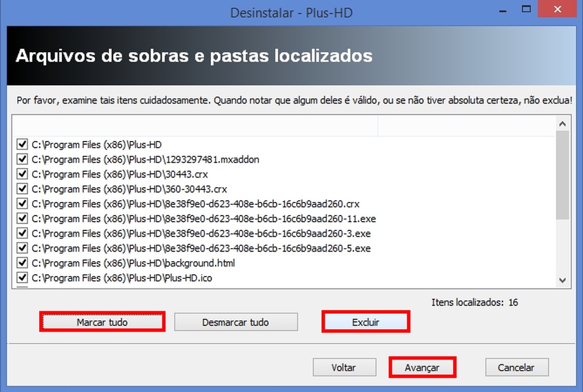This screenshot has height=392, width=583.
Task: Toggle checkbox for background.html
Action: coord(23,263)
